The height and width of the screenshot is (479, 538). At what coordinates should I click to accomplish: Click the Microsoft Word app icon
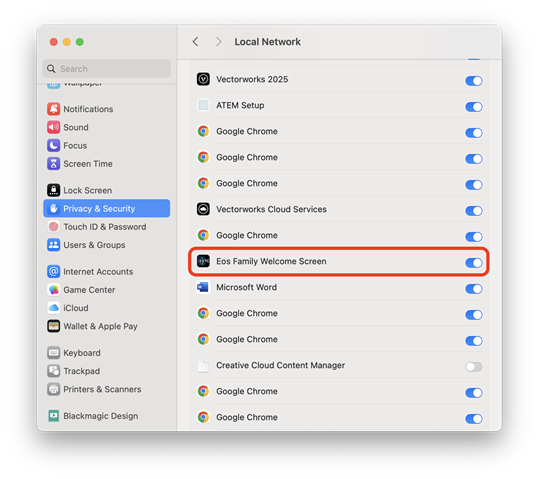point(203,287)
